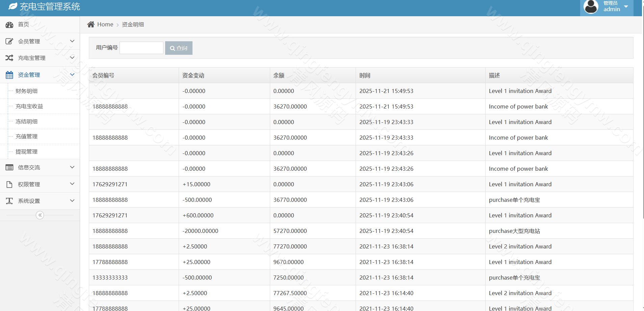644x311 pixels.
Task: Expand the 系统设置 sidebar section
Action: (x=40, y=201)
